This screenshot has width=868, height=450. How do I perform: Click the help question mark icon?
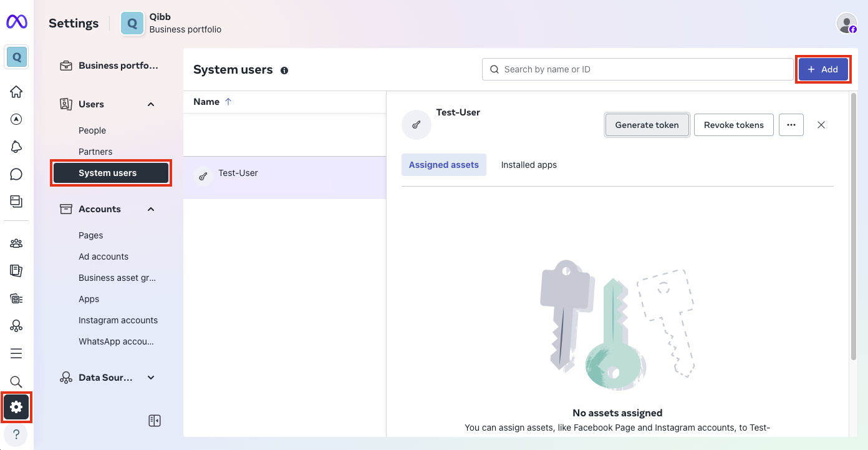point(16,434)
